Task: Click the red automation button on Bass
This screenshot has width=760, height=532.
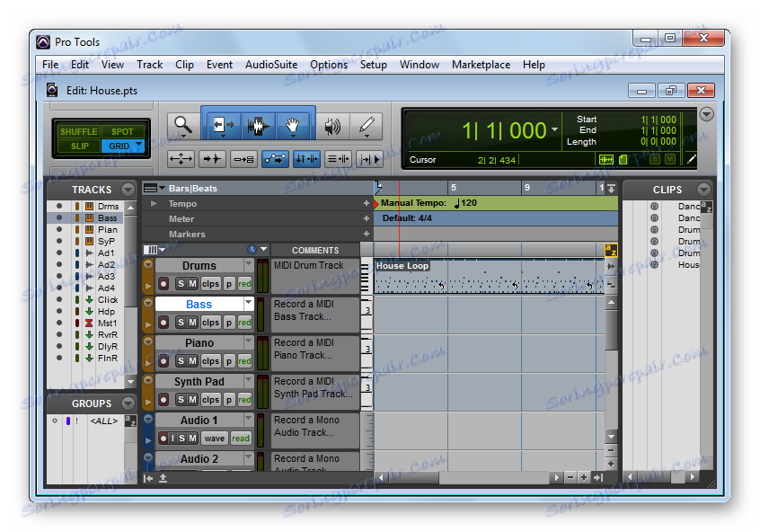Action: 244,323
